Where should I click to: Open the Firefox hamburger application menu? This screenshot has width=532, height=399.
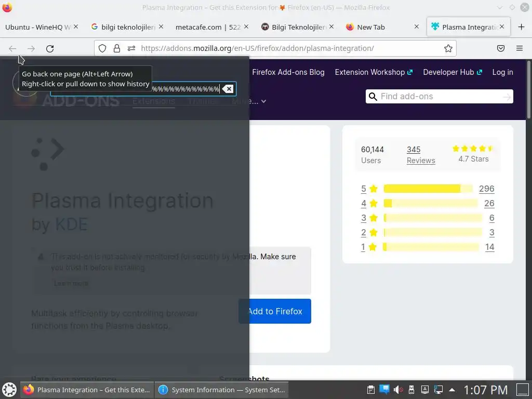coord(520,48)
